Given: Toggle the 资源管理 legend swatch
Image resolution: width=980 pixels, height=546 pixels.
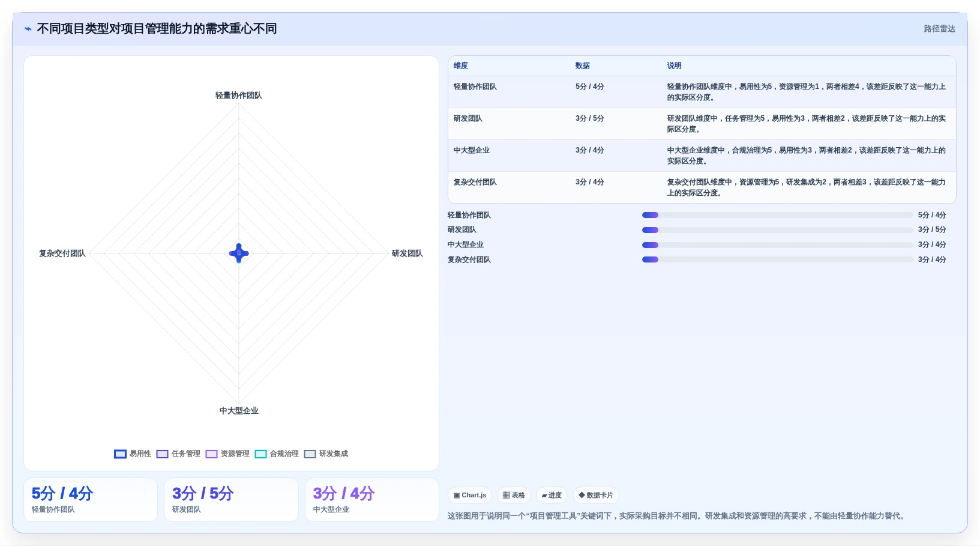Looking at the screenshot, I should [x=211, y=454].
